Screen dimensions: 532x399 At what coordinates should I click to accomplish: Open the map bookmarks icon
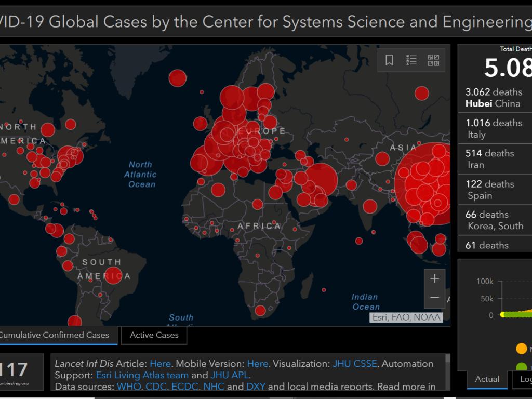point(389,60)
